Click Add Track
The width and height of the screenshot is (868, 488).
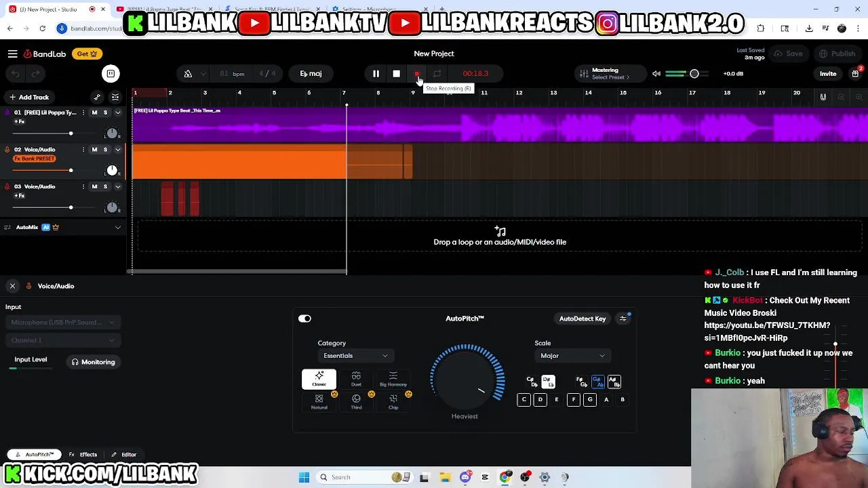pyautogui.click(x=28, y=97)
